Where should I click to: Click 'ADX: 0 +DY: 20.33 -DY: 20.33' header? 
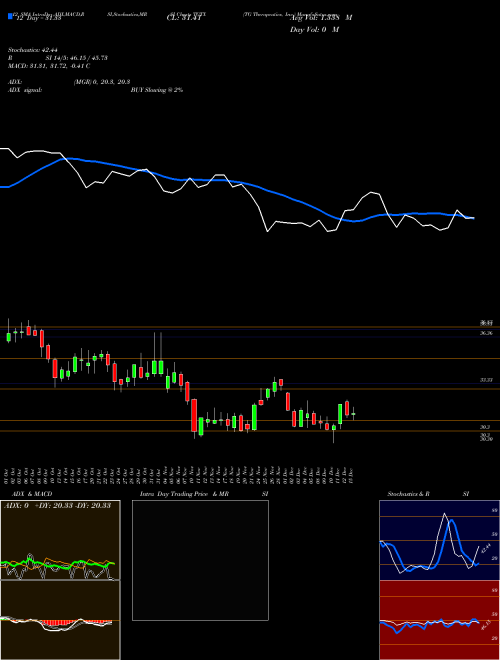click(x=57, y=505)
